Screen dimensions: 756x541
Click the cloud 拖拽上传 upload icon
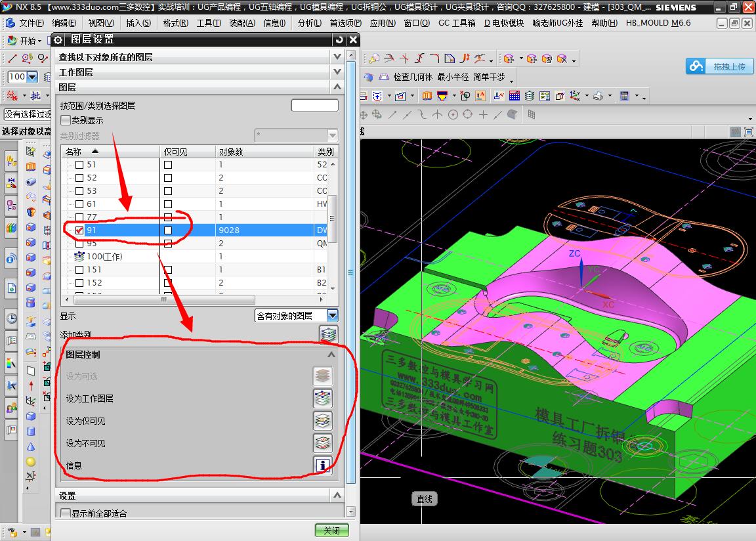(x=696, y=66)
